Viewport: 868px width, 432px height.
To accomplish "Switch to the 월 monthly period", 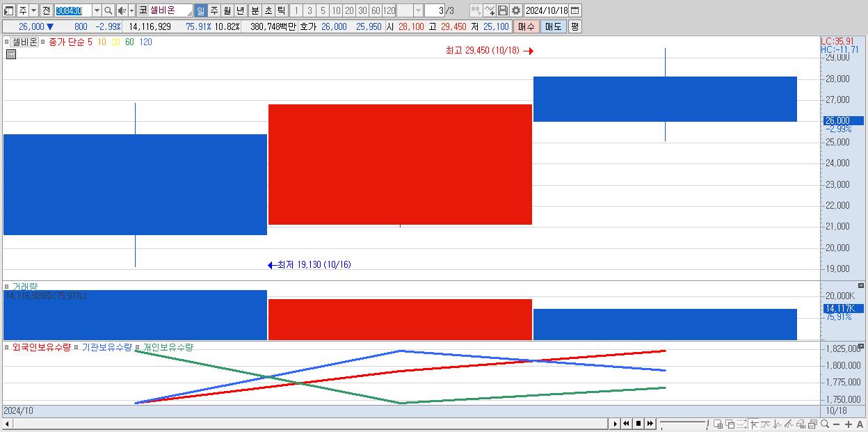I will [x=227, y=10].
